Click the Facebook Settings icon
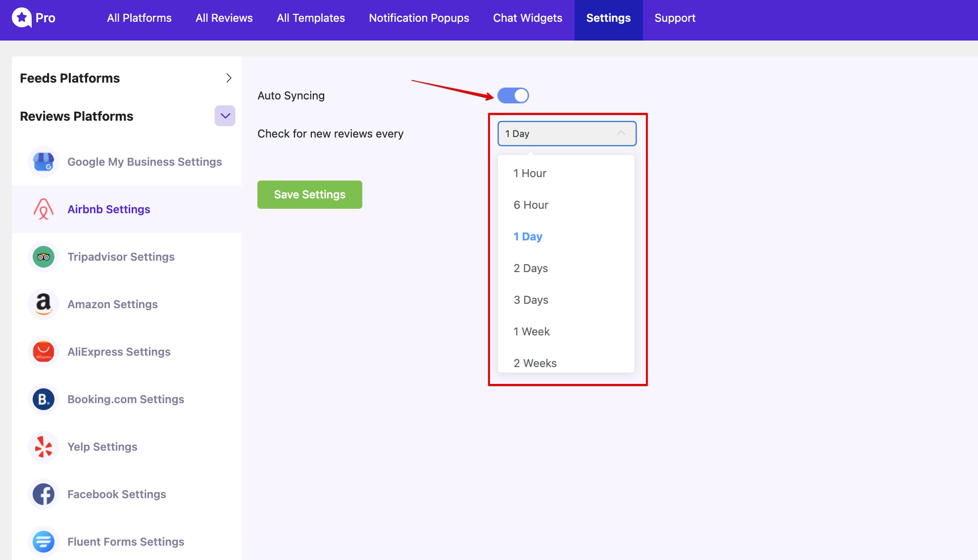978x560 pixels. [x=45, y=494]
